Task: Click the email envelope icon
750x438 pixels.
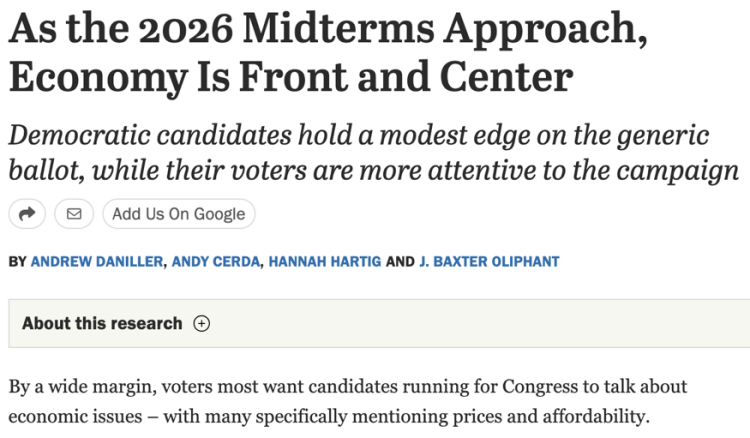Action: [x=74, y=214]
